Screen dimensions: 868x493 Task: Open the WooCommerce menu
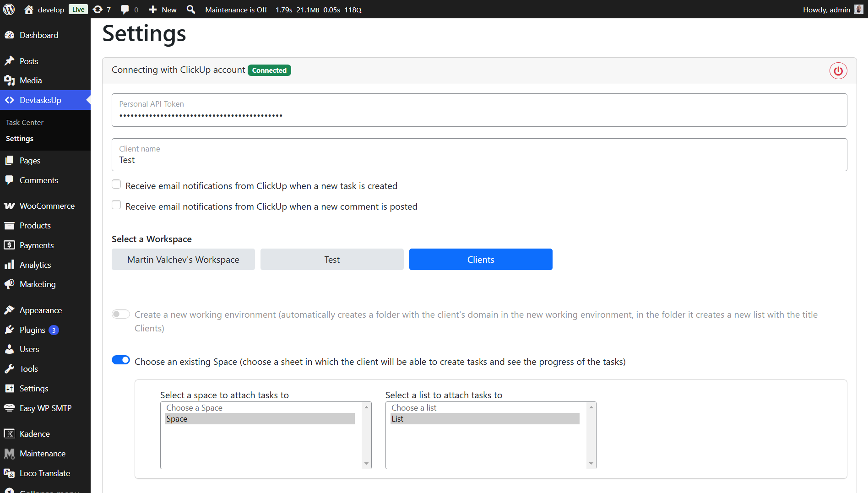click(45, 206)
